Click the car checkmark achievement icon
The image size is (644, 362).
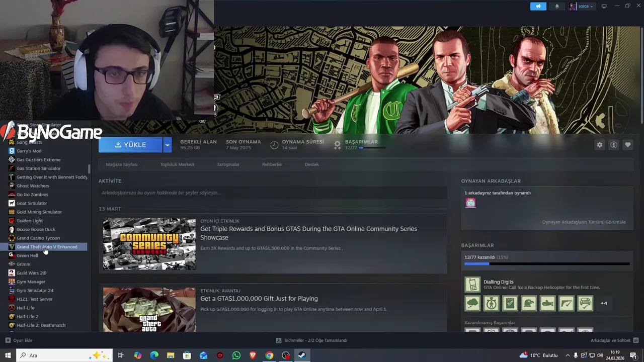click(585, 303)
